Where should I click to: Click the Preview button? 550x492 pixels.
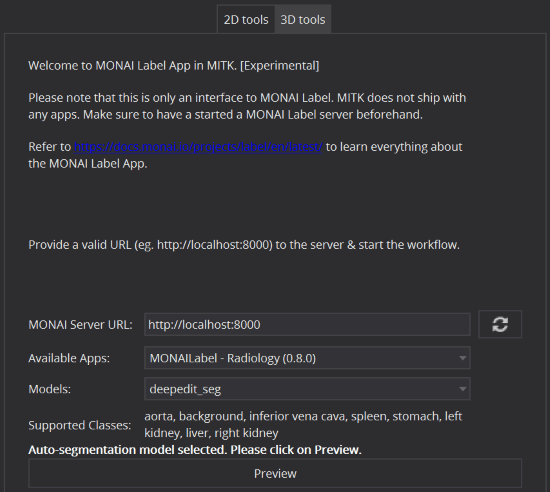[x=275, y=473]
